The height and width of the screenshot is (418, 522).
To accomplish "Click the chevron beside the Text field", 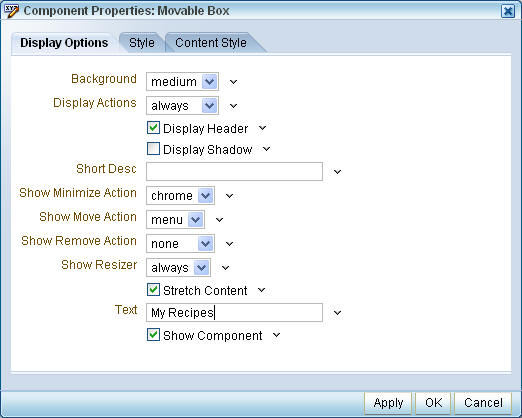I will pos(337,313).
